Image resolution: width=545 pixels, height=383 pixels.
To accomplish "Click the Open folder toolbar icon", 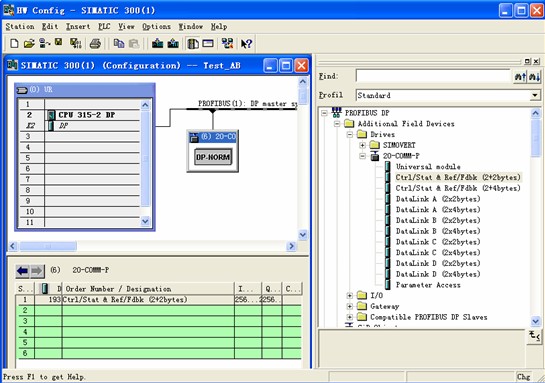I will pyautogui.click(x=29, y=43).
